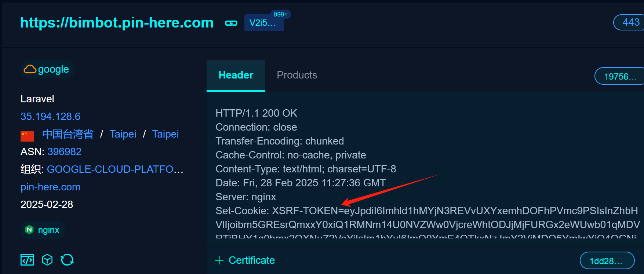Open the bimbot.pin-here.com URL

pos(117,23)
